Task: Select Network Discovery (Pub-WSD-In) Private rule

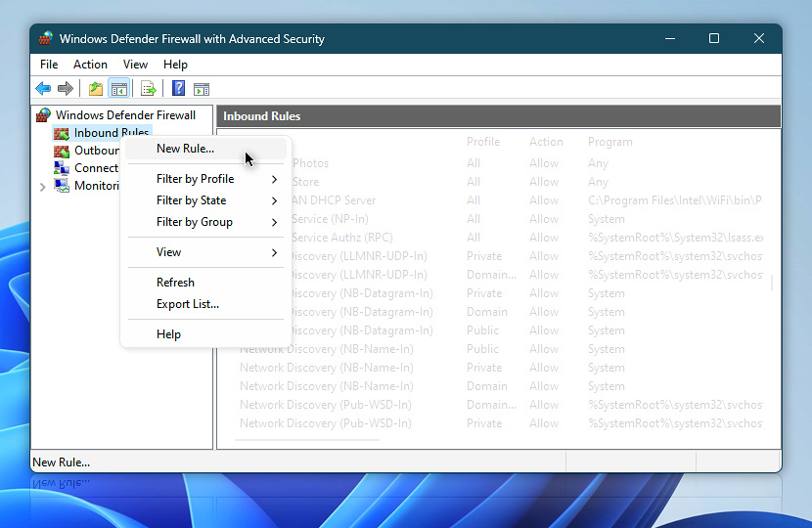Action: pyautogui.click(x=501, y=423)
